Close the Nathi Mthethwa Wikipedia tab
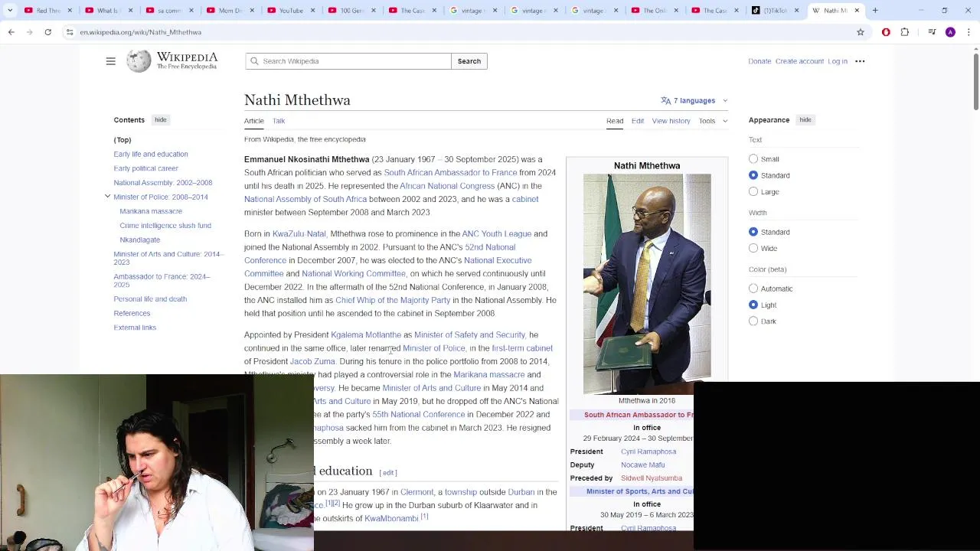 coord(857,11)
